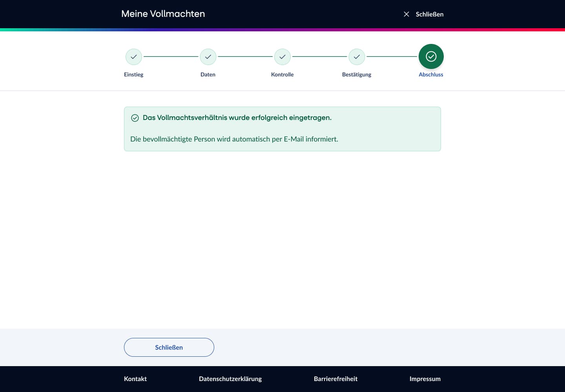The height and width of the screenshot is (392, 565).
Task: Select the Einstieg step label
Action: click(134, 74)
